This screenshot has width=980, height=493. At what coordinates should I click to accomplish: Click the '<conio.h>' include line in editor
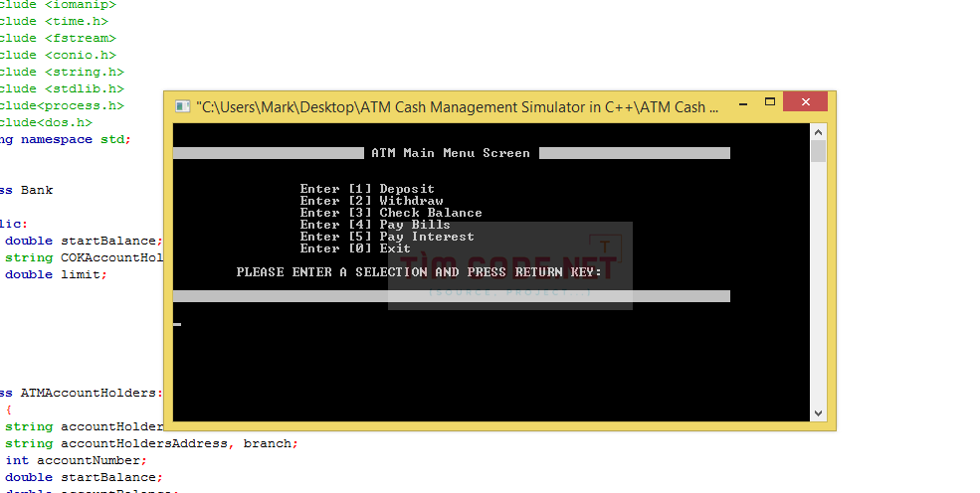(58, 55)
